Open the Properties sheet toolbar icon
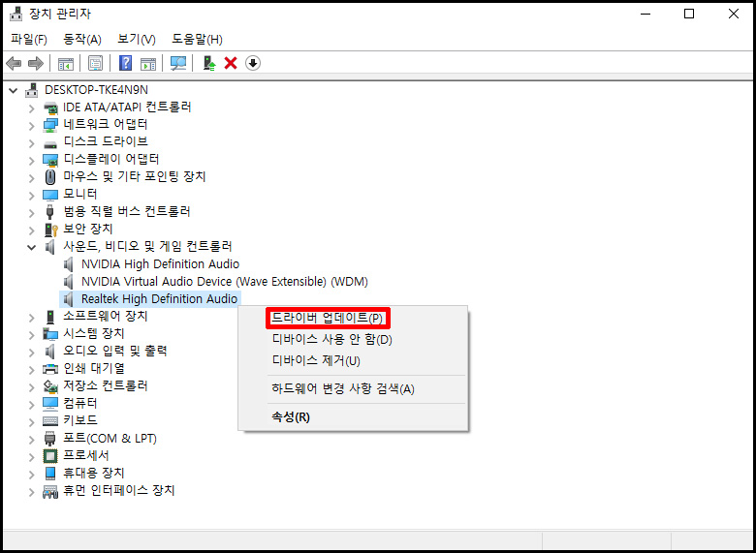This screenshot has width=756, height=553. (x=95, y=63)
